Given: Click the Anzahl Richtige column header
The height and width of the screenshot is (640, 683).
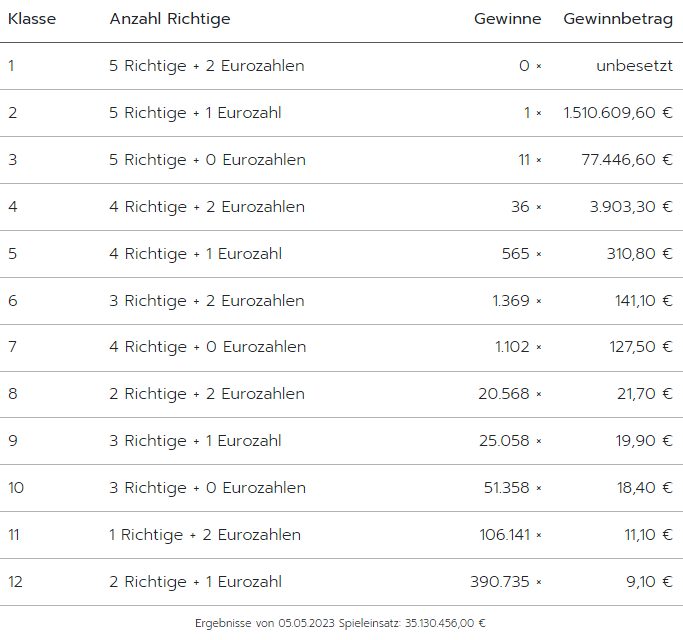Looking at the screenshot, I should coord(170,19).
